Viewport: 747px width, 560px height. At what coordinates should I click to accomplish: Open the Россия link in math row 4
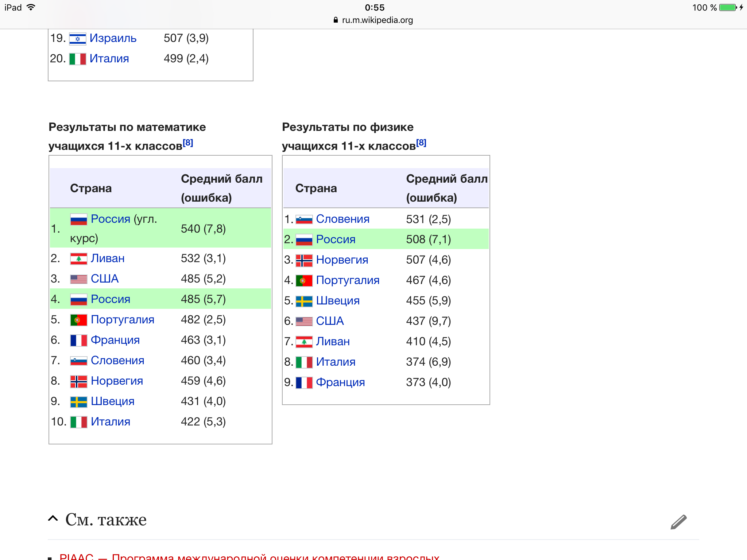[111, 299]
